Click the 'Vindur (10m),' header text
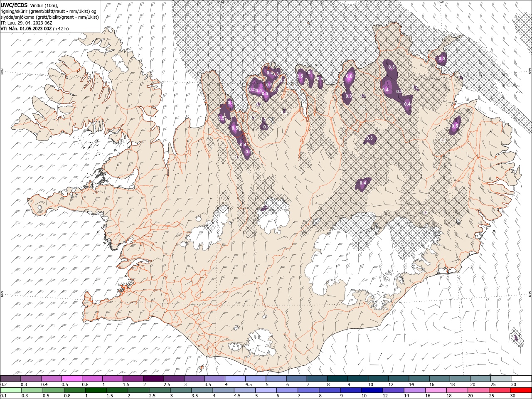532x399 pixels. 44,5
